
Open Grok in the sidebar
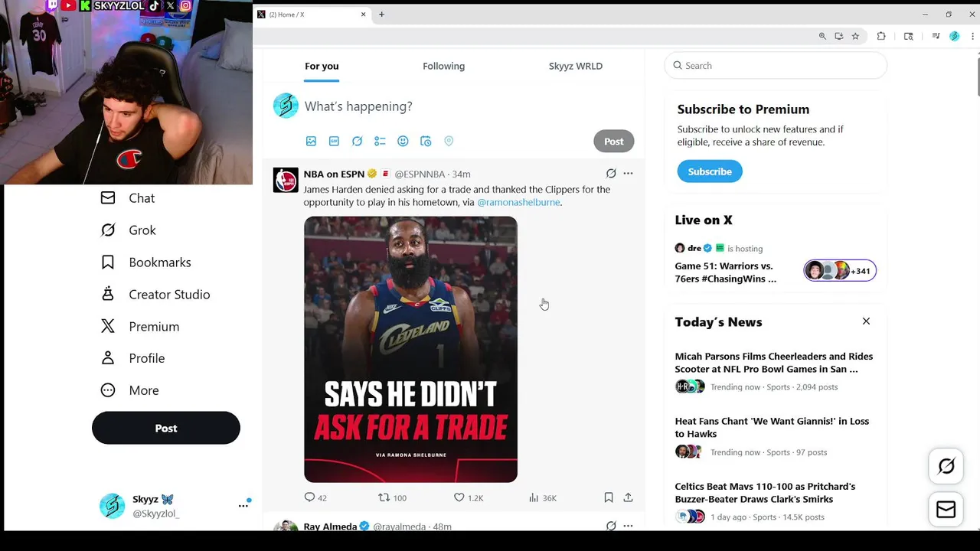tap(128, 230)
